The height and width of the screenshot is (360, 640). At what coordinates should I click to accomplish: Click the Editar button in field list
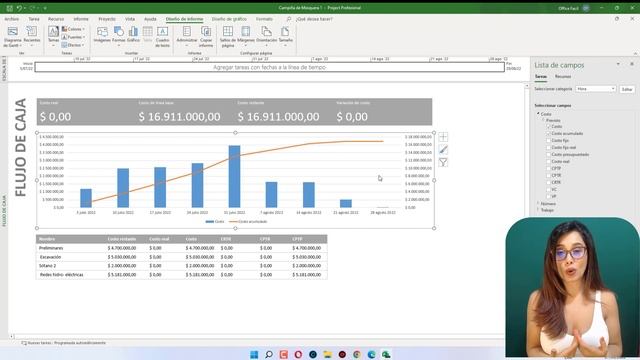[x=627, y=89]
